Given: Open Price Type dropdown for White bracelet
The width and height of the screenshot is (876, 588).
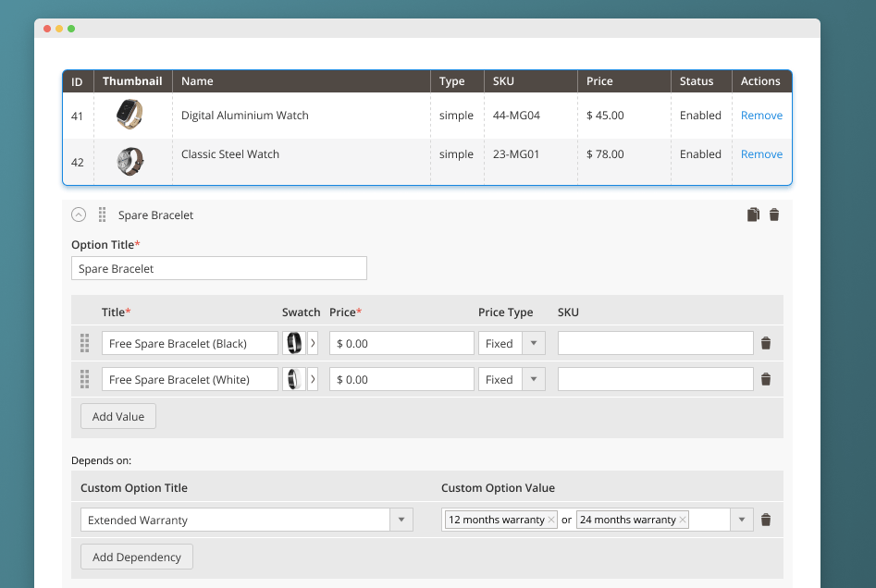Looking at the screenshot, I should pyautogui.click(x=534, y=379).
